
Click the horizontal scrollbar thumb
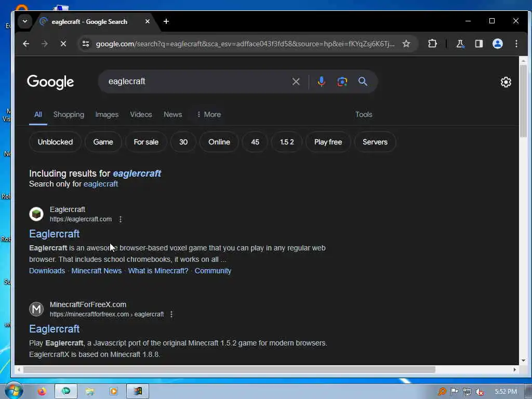(229, 369)
